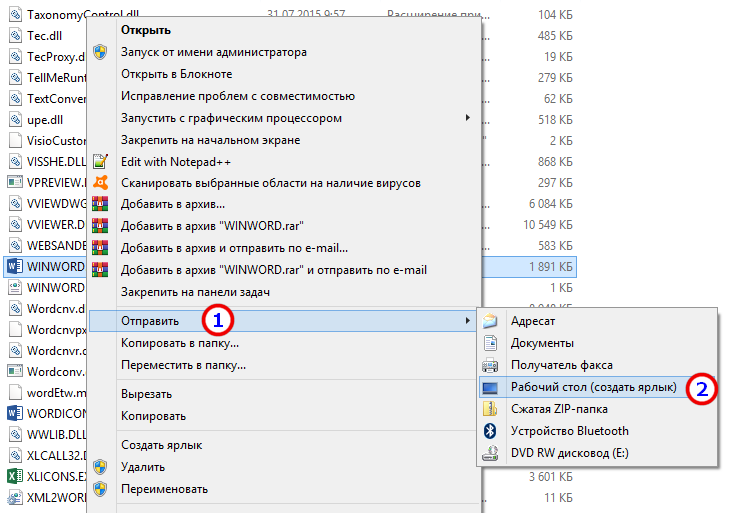Screen dimensions: 732x513
Task: Select Рабочий стол (создать ярлык)
Action: coord(593,387)
